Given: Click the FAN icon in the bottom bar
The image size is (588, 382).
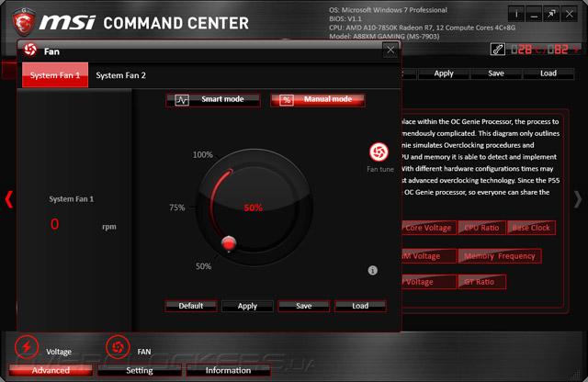Looking at the screenshot, I should tap(118, 347).
